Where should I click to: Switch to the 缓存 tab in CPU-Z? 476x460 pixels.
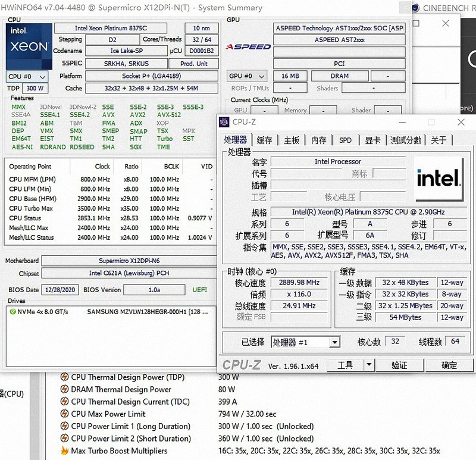[264, 140]
